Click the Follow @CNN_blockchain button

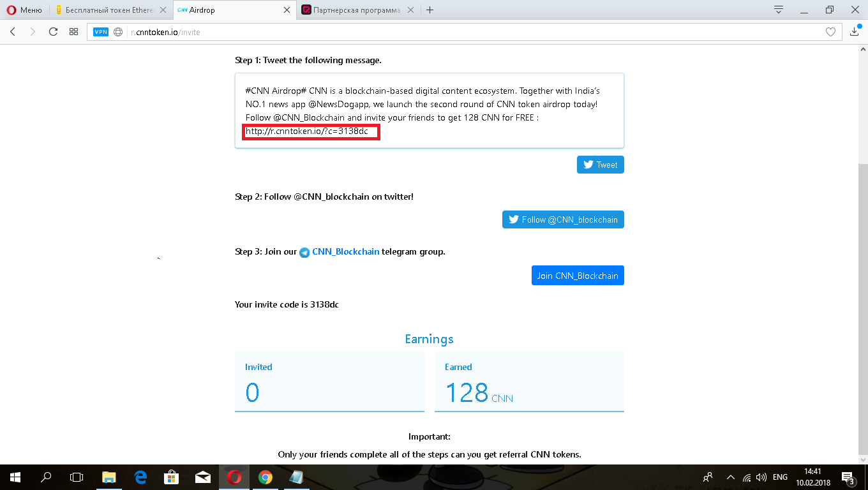(563, 219)
